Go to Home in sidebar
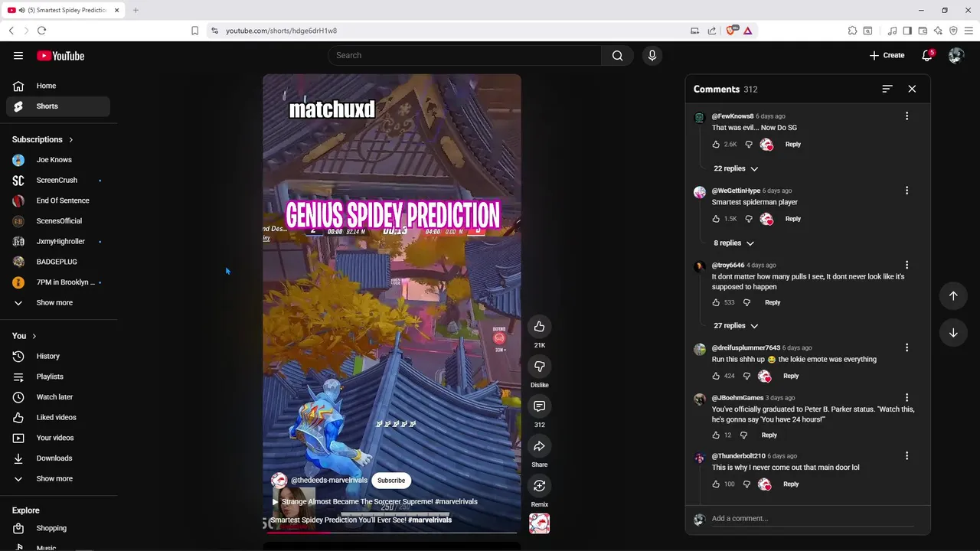 coord(58,86)
